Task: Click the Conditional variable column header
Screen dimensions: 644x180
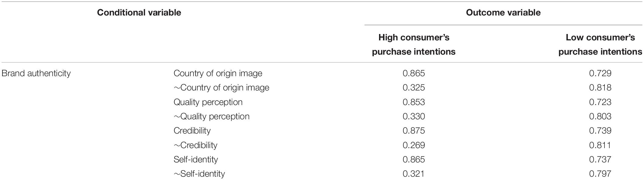Action: coord(139,12)
